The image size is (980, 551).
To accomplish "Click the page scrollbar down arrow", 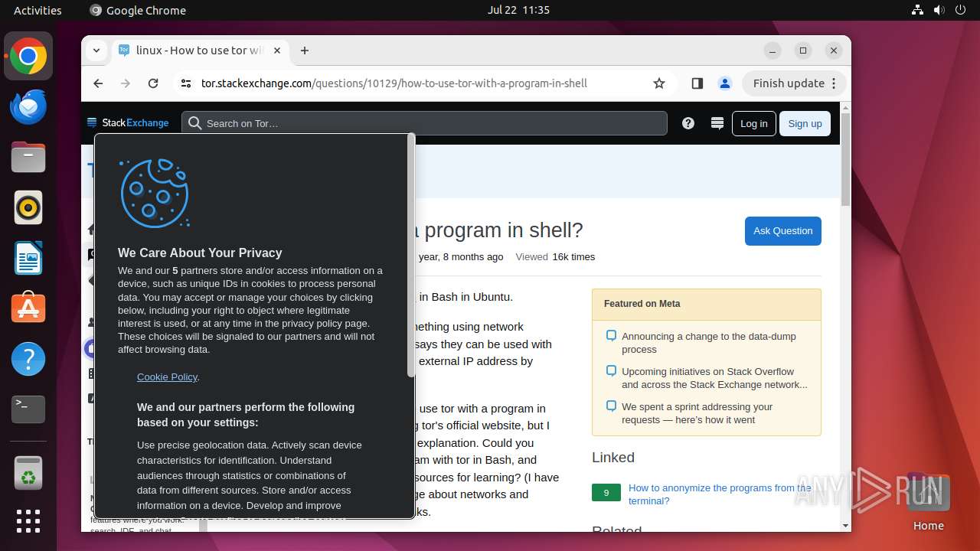I will pos(845,526).
